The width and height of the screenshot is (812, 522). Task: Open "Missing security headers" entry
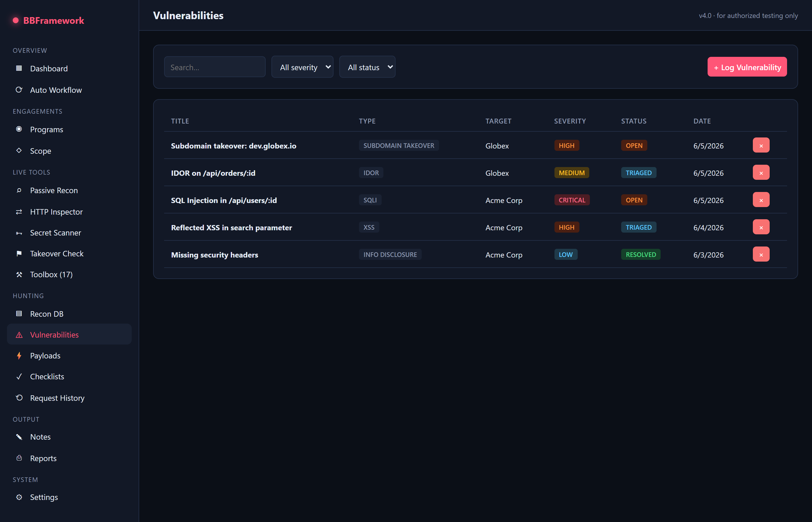tap(215, 255)
